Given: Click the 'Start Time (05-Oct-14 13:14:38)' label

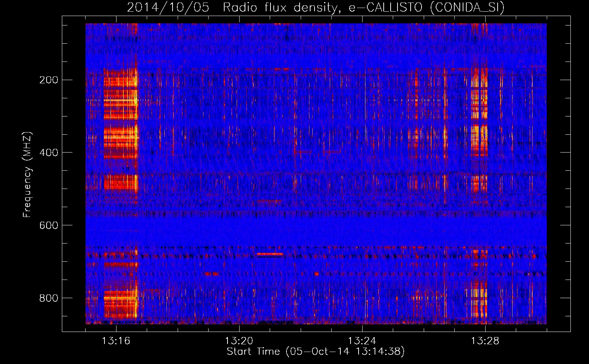Looking at the screenshot, I should coord(316,352).
